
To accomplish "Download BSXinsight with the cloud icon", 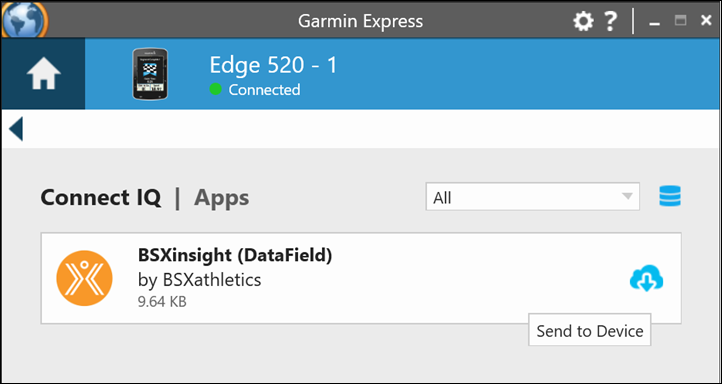I will tap(646, 278).
